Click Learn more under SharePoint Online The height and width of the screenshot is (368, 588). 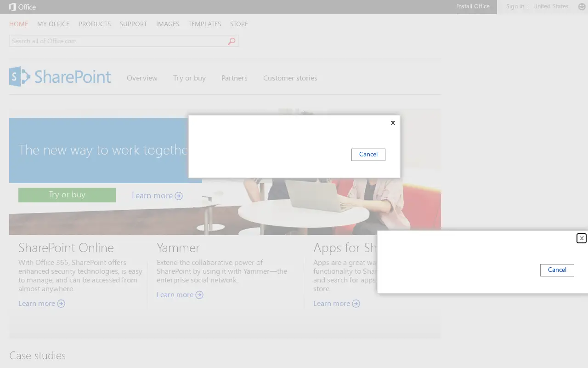[42, 304]
